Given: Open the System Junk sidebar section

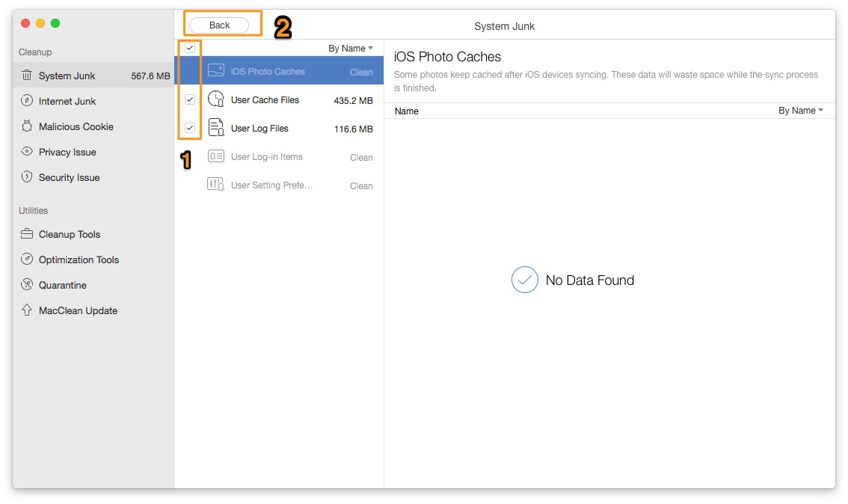Looking at the screenshot, I should coord(93,76).
